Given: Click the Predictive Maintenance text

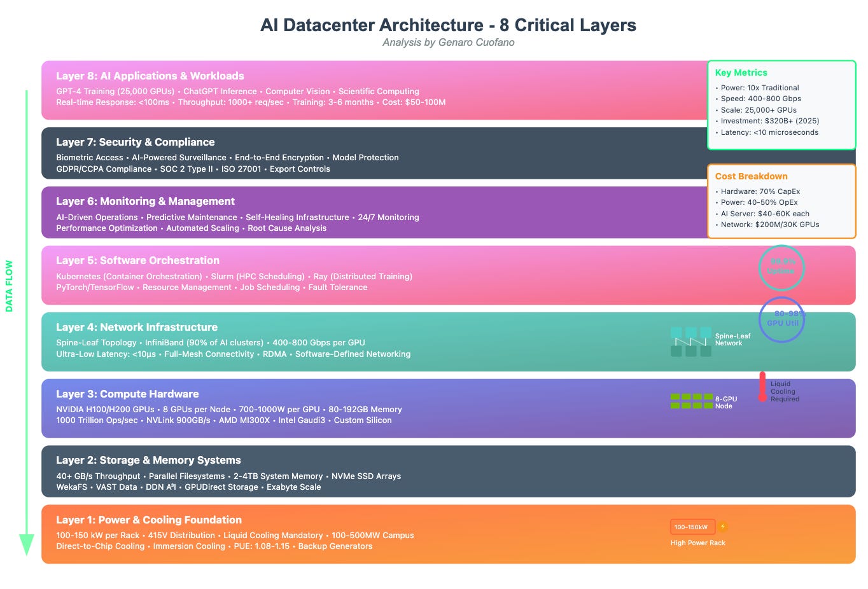Looking at the screenshot, I should point(192,217).
